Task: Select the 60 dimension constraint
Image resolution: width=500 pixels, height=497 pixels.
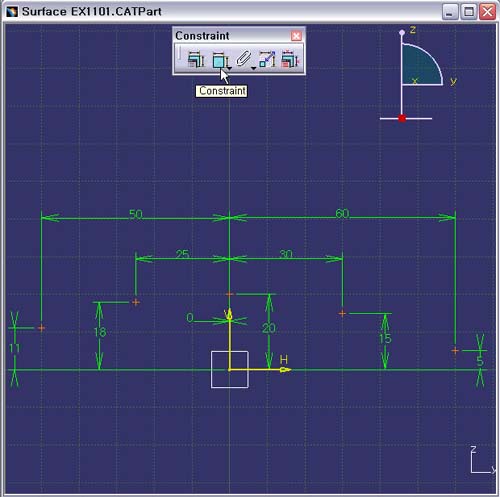Action: tap(342, 213)
